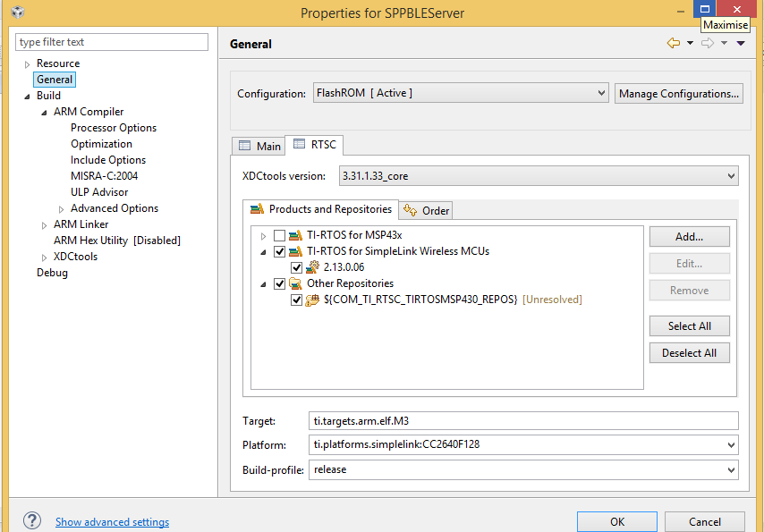Select the RTSC tab

pos(314,145)
